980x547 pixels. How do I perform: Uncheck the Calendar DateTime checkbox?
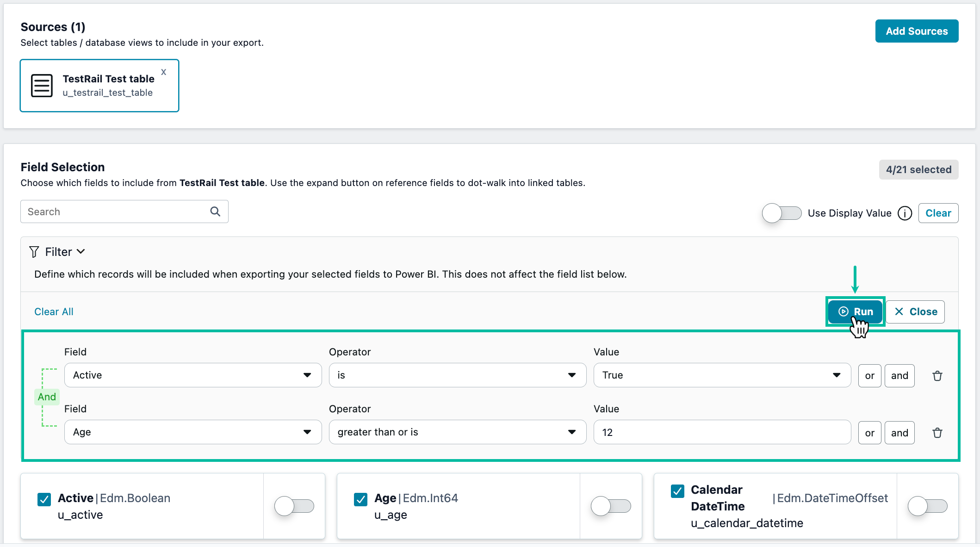pos(677,491)
